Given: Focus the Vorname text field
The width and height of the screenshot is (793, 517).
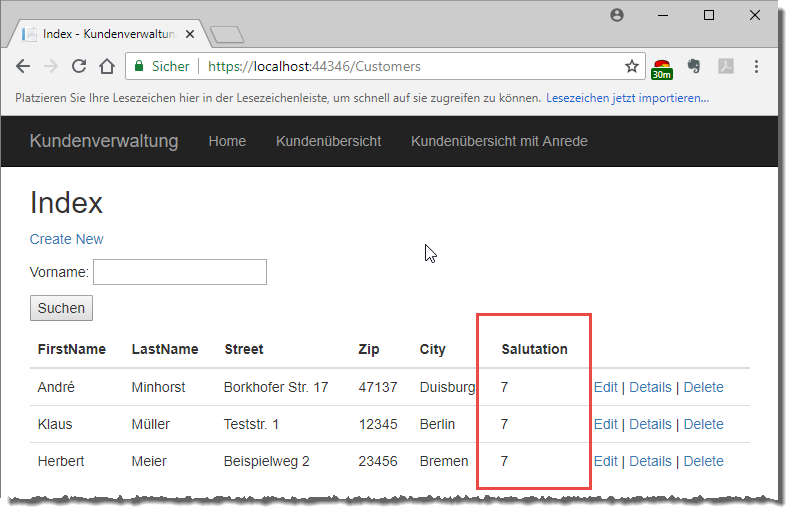Looking at the screenshot, I should coord(180,272).
